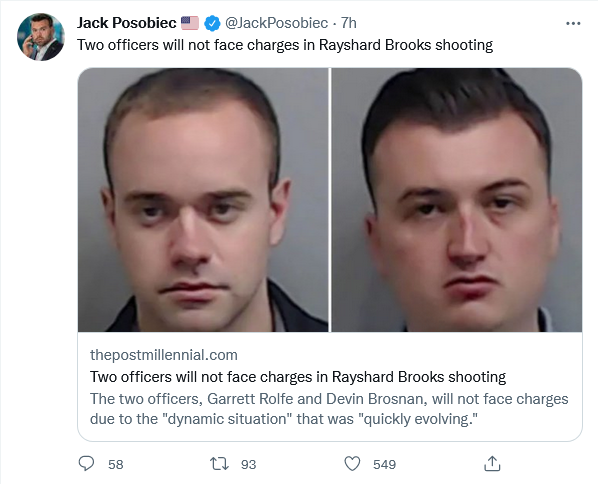
Task: Click the 58 replies count
Action: pos(116,464)
